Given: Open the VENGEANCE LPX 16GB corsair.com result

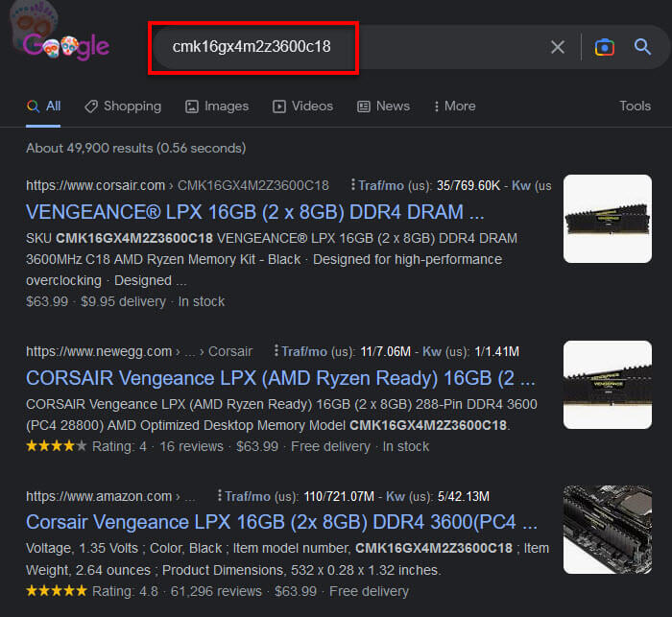Looking at the screenshot, I should pyautogui.click(x=255, y=212).
